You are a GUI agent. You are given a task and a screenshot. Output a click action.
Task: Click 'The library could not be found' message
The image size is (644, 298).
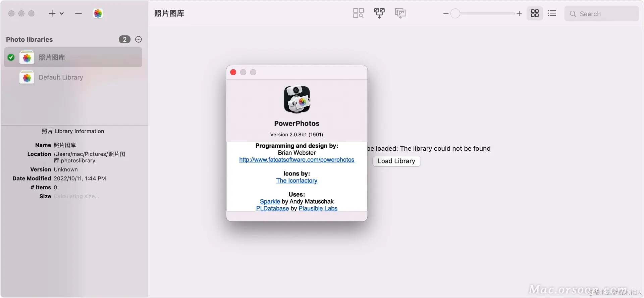pyautogui.click(x=445, y=149)
